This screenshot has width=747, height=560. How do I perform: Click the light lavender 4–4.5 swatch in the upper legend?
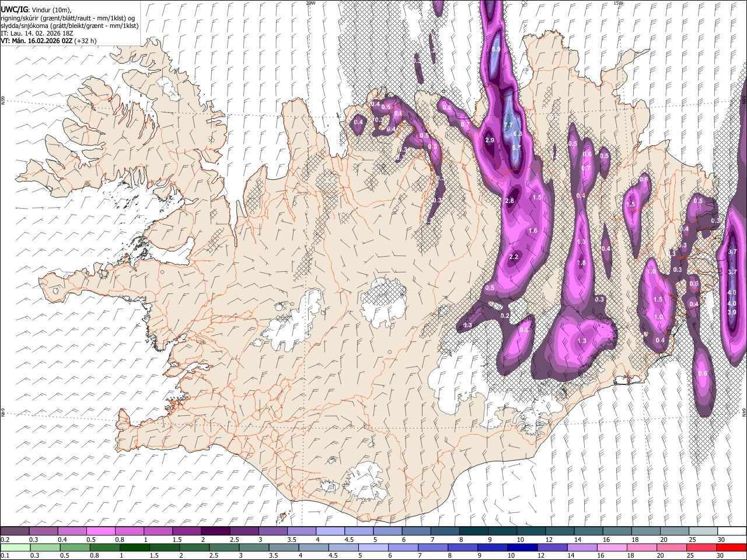[330, 531]
